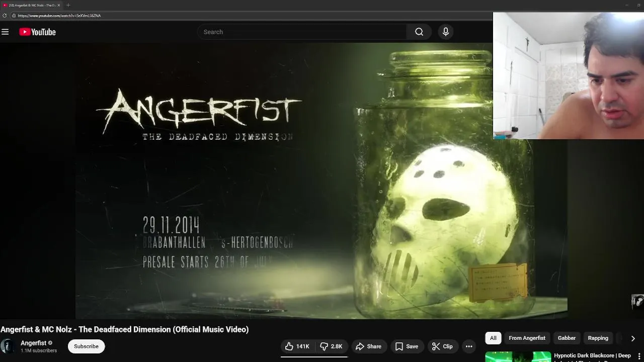644x362 pixels.
Task: Select the Angerfist & MC Nolz browser tab
Action: pyautogui.click(x=31, y=5)
